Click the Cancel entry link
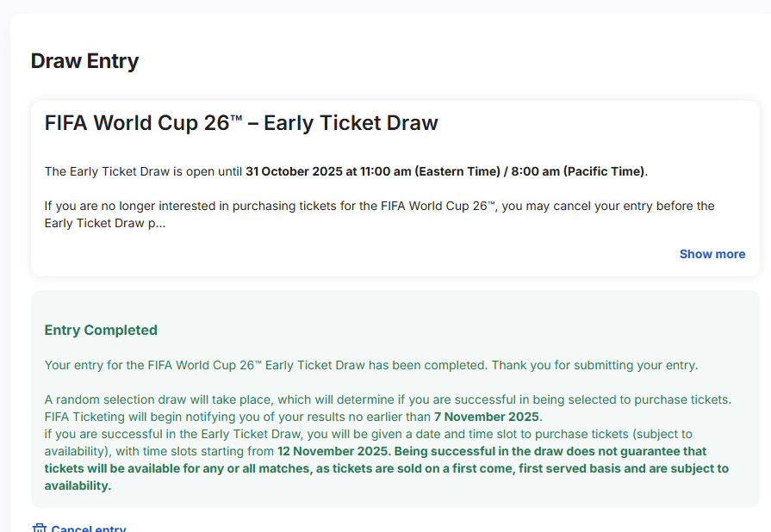Screen dimensions: 771x532 [x=89, y=529]
